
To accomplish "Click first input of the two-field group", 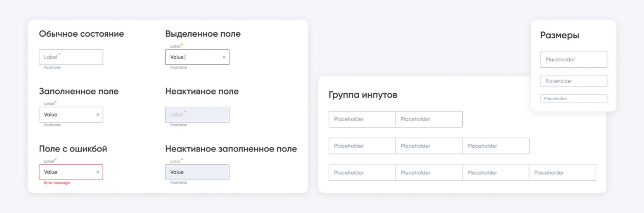I will (362, 119).
